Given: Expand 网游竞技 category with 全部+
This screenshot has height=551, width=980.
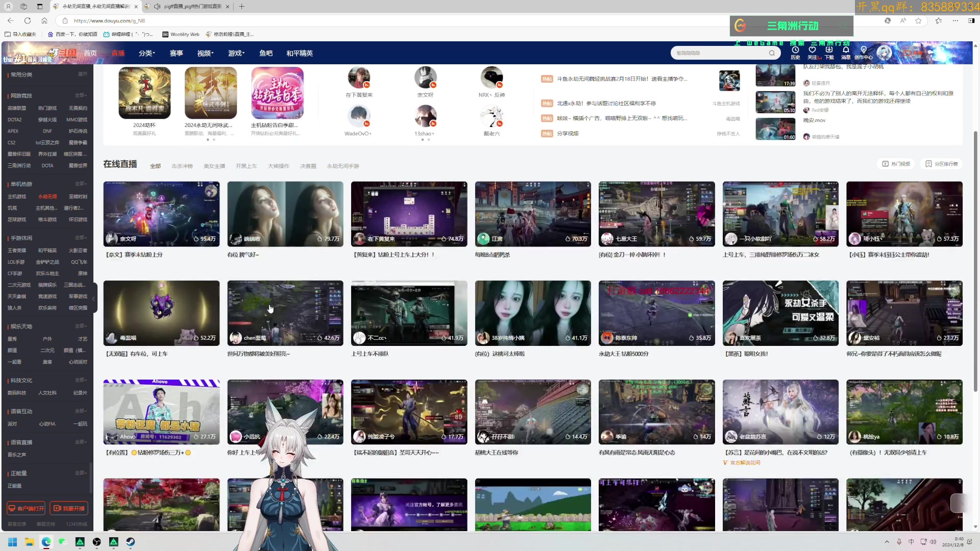Looking at the screenshot, I should [81, 95].
